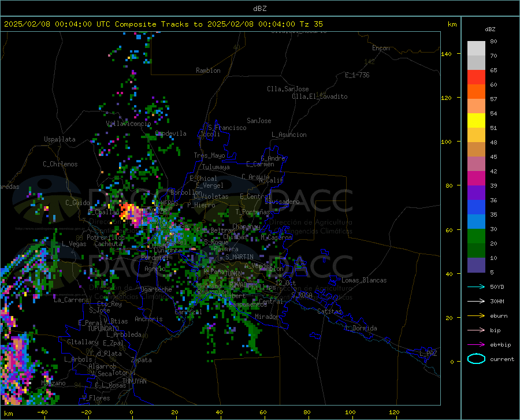Click the 'S_MARTIN' map label
This screenshot has width=520, height=420.
point(239,257)
